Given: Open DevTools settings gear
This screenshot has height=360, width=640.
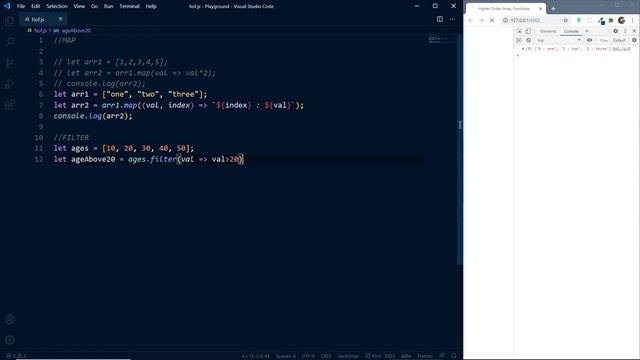Looking at the screenshot, I should click(x=616, y=31).
